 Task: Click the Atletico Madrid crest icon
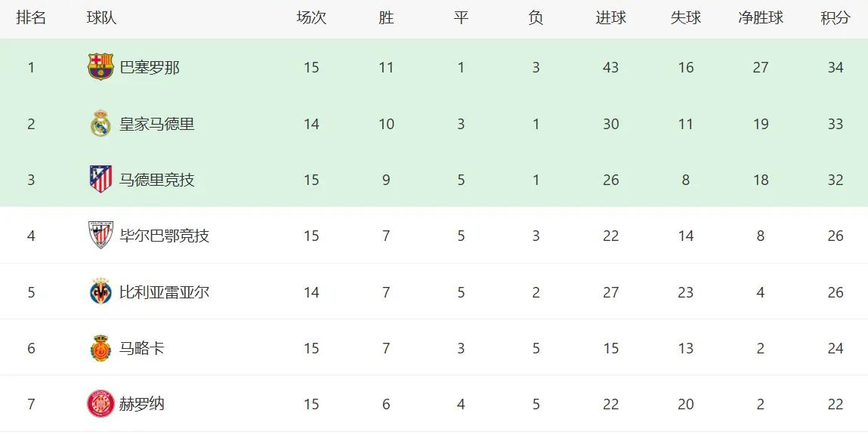pyautogui.click(x=100, y=179)
